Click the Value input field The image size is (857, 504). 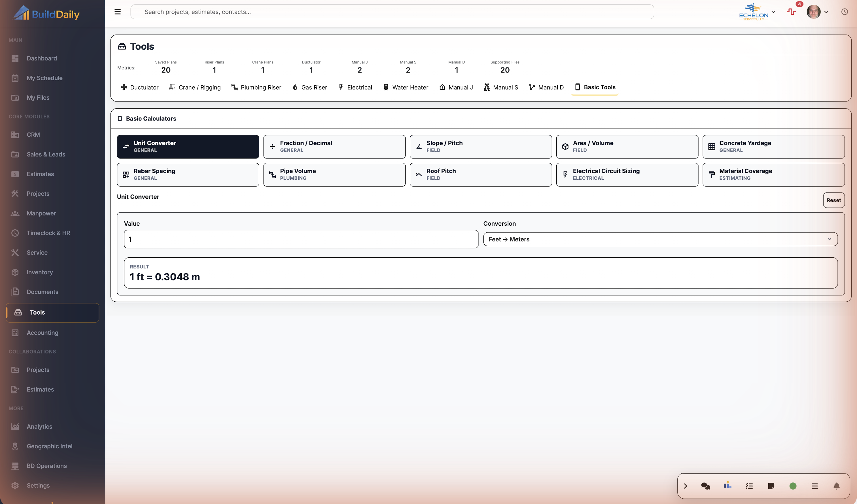click(301, 239)
